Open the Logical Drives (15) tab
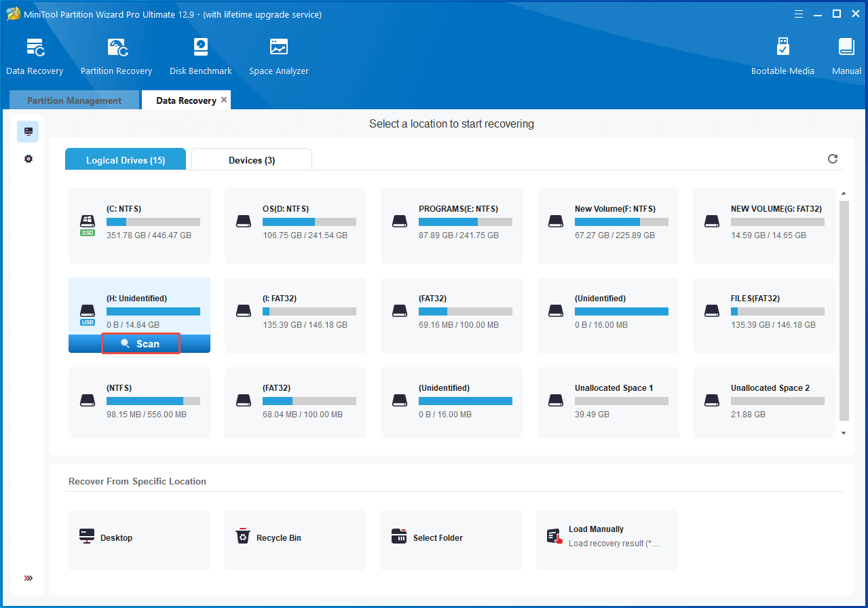 [126, 160]
